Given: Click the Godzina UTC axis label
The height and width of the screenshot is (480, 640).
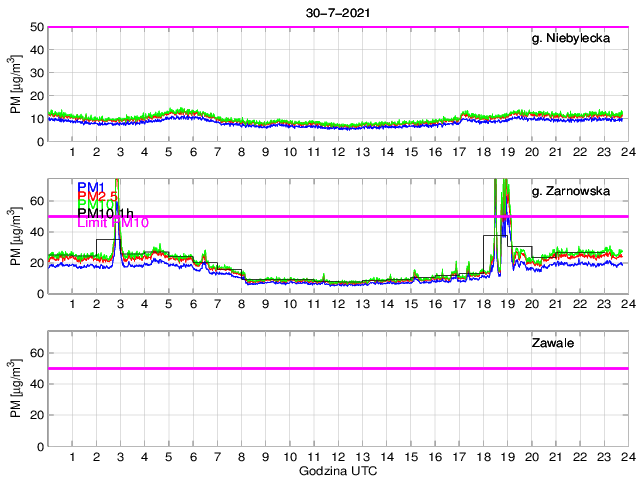Looking at the screenshot, I should pos(338,470).
